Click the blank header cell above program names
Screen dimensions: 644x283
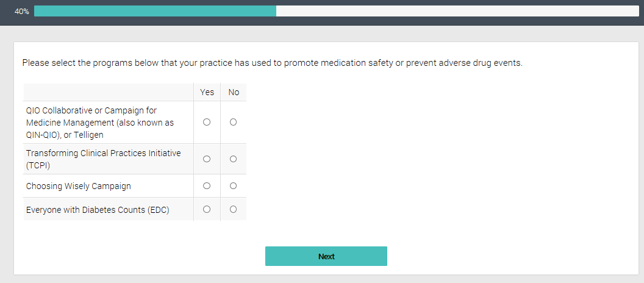[108, 92]
